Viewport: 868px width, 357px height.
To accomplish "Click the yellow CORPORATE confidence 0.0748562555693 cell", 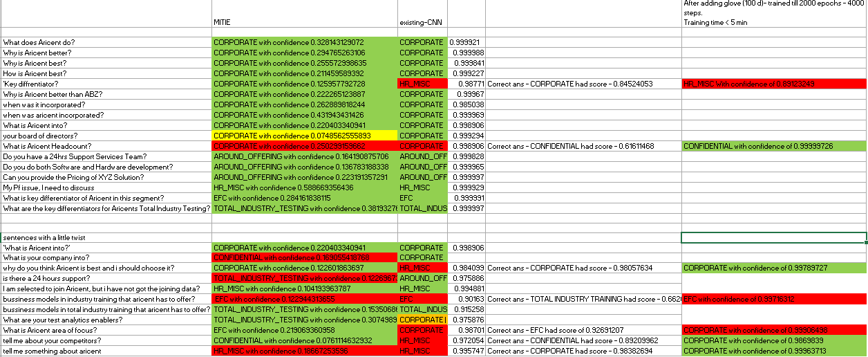I will click(304, 136).
